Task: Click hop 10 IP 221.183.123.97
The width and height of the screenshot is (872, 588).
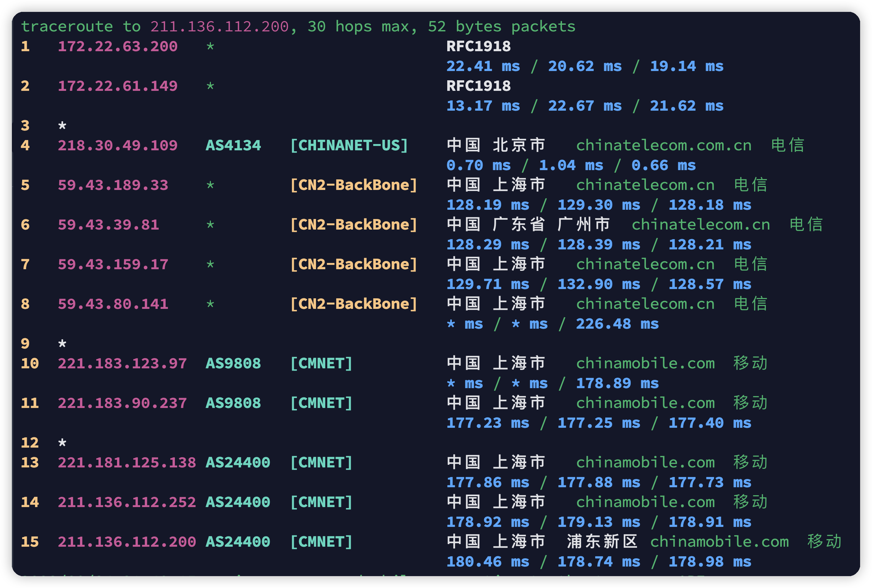Action: [122, 364]
